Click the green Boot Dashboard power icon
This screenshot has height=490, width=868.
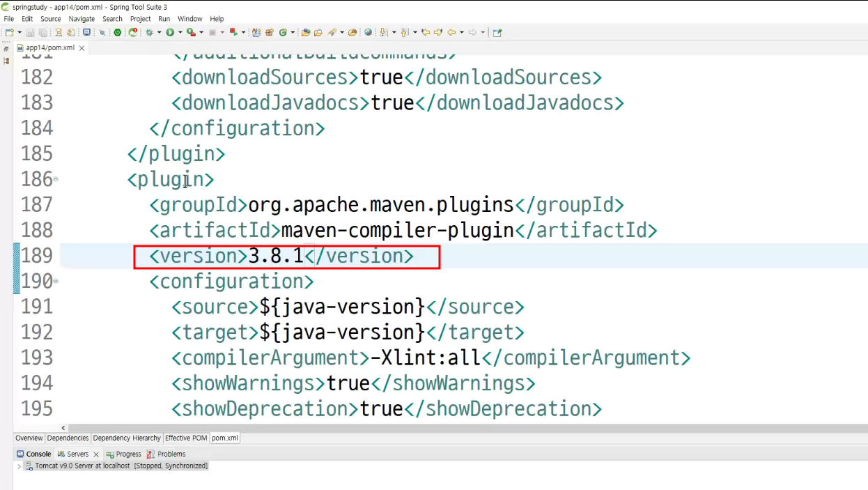coord(117,32)
